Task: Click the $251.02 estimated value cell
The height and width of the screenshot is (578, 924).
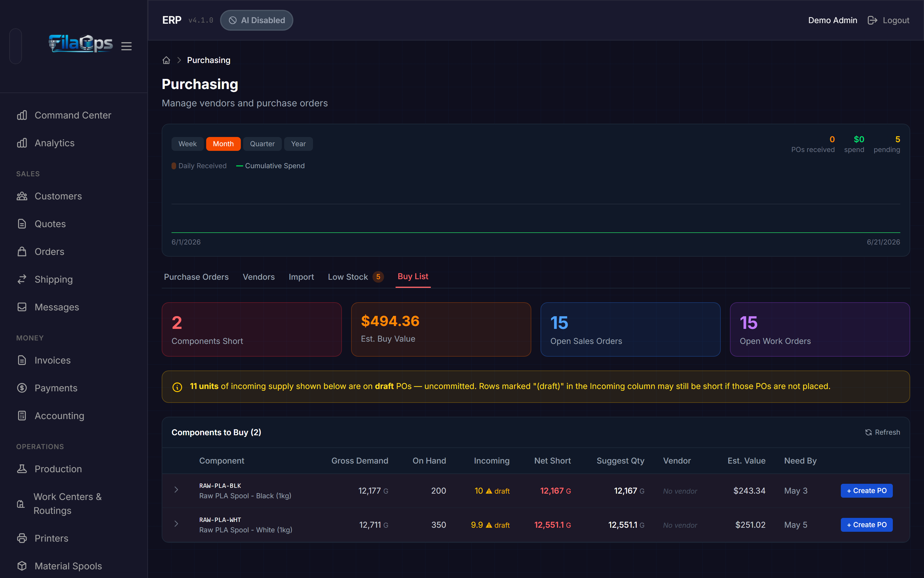Action: pyautogui.click(x=750, y=525)
